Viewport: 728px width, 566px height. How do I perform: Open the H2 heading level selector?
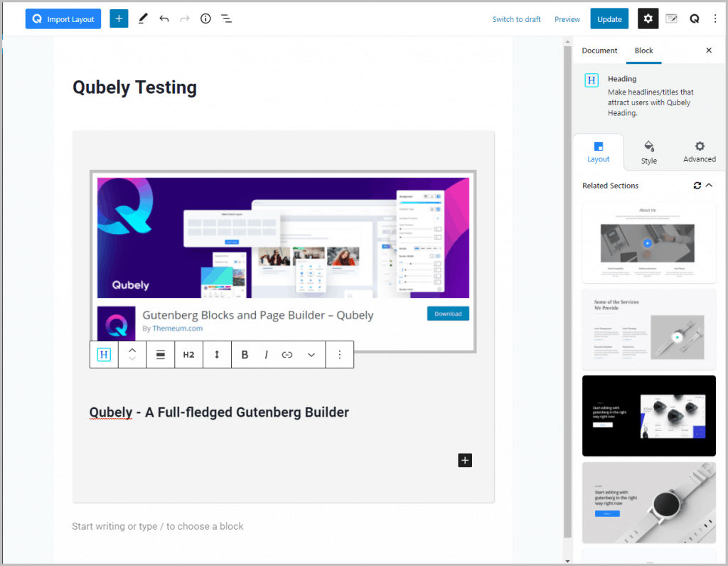(188, 355)
